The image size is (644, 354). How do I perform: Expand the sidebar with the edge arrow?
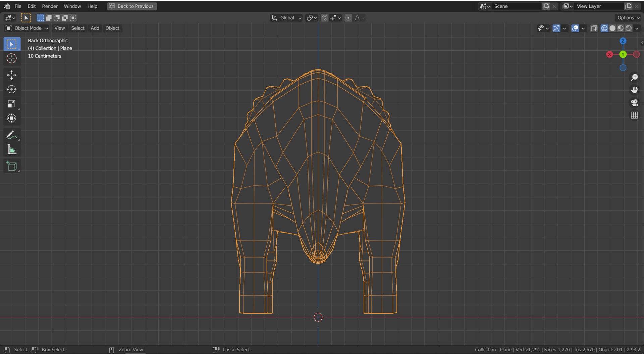pos(642,43)
